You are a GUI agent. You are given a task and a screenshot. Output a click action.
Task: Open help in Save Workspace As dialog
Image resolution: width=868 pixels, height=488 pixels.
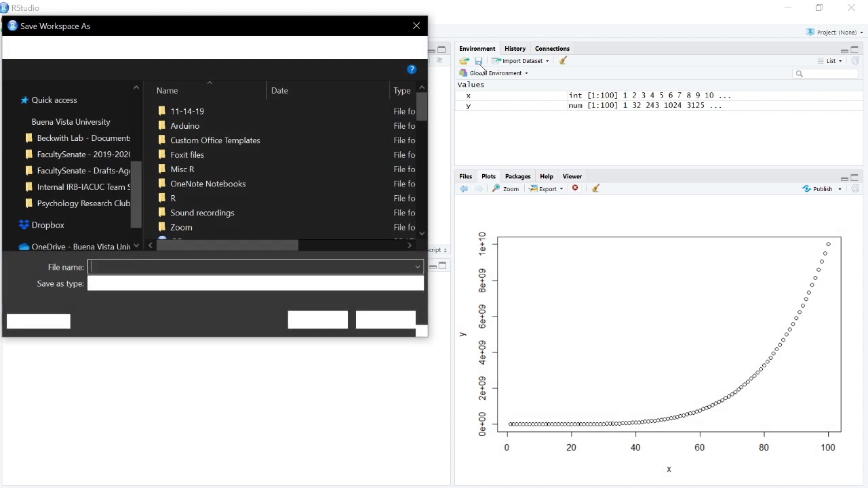click(412, 70)
